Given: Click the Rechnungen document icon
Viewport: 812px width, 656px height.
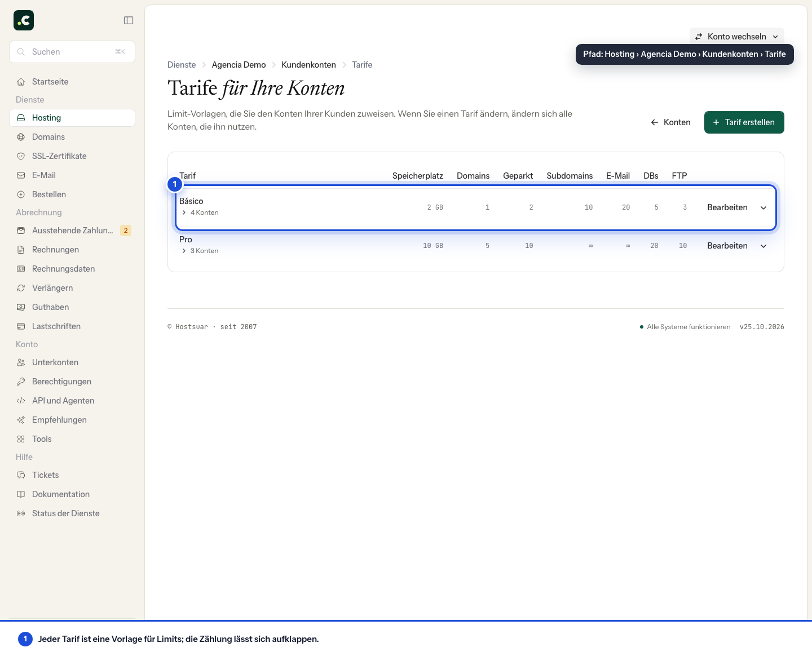Looking at the screenshot, I should pos(21,250).
